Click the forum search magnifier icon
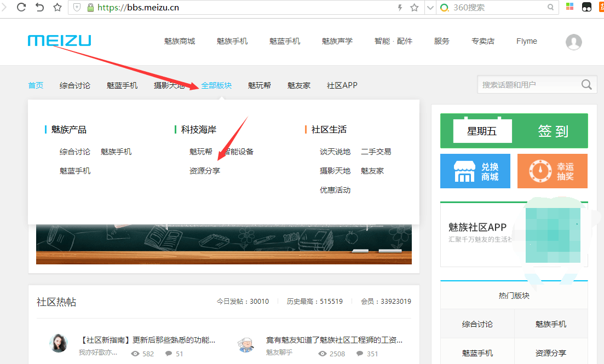 [x=586, y=84]
